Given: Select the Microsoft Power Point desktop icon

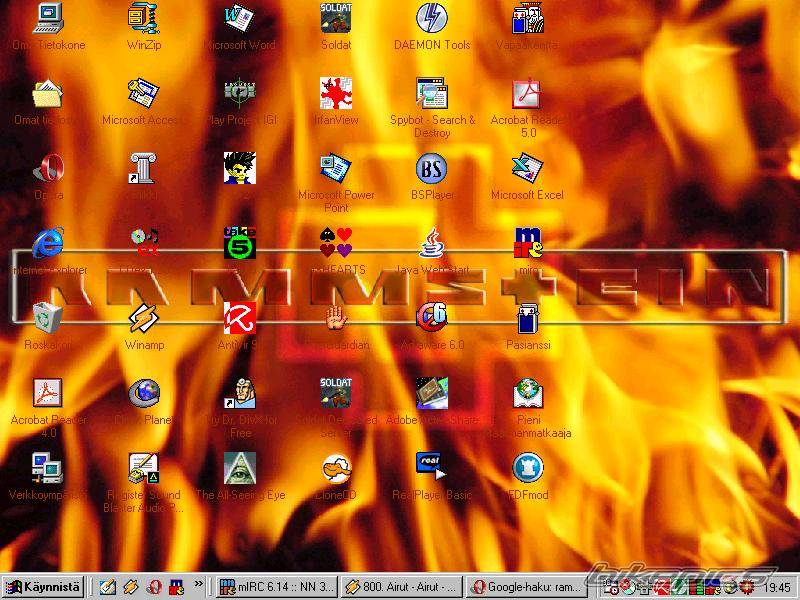Looking at the screenshot, I should [x=336, y=168].
